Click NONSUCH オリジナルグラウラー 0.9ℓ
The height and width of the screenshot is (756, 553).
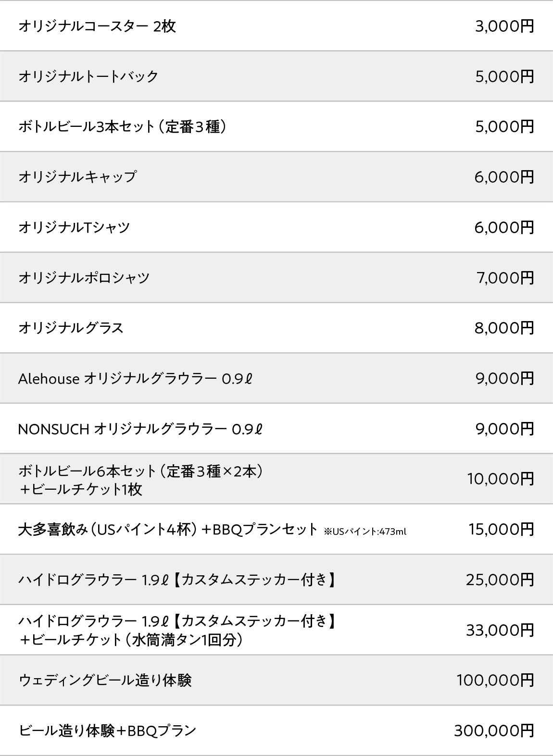pos(140,429)
